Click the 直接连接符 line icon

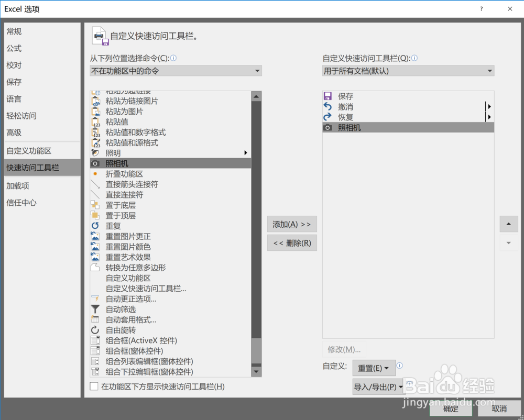point(95,194)
